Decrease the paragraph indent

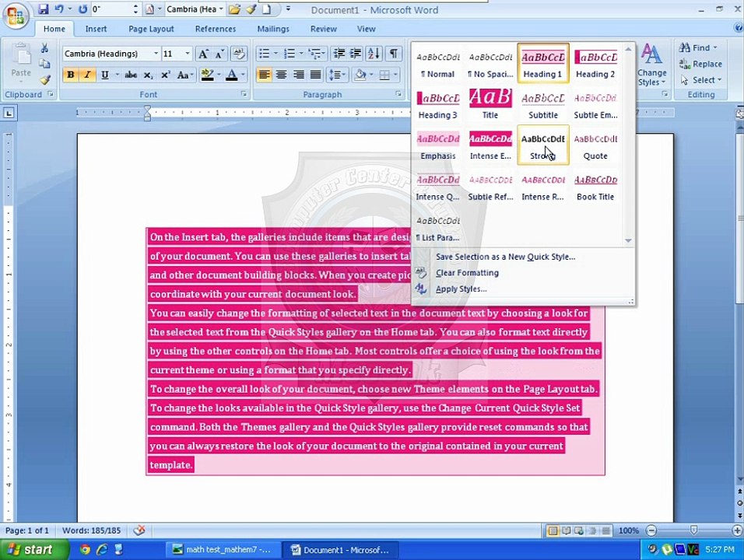[x=339, y=54]
